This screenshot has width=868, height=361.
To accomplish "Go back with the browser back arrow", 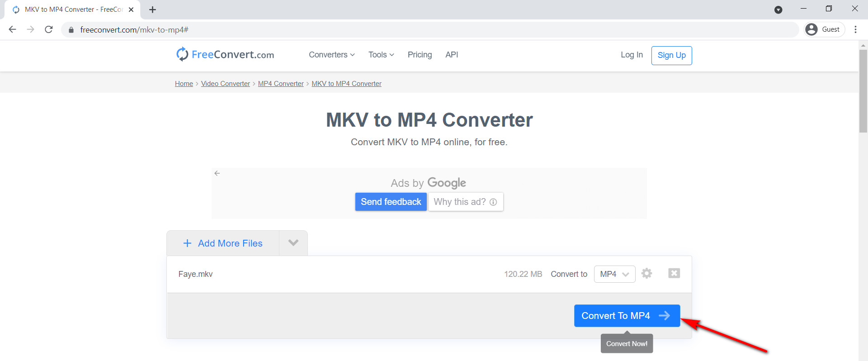I will pyautogui.click(x=13, y=29).
